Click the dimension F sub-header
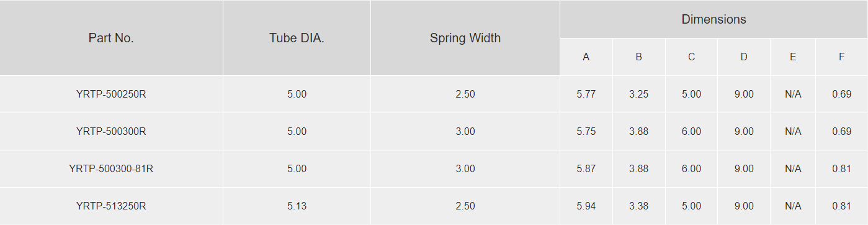 (841, 57)
